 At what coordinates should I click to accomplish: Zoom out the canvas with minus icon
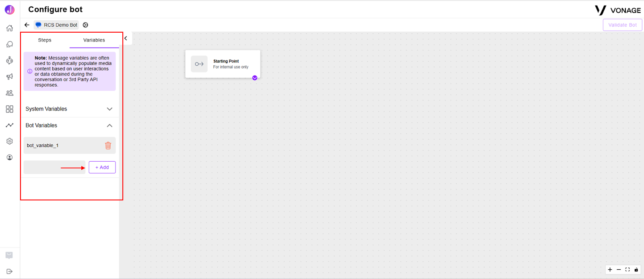619,270
